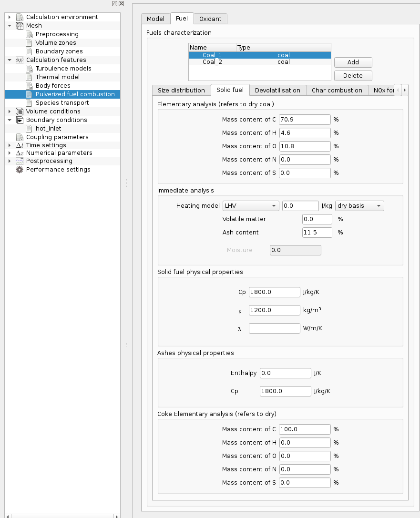Expand the Time settings node

(10, 145)
